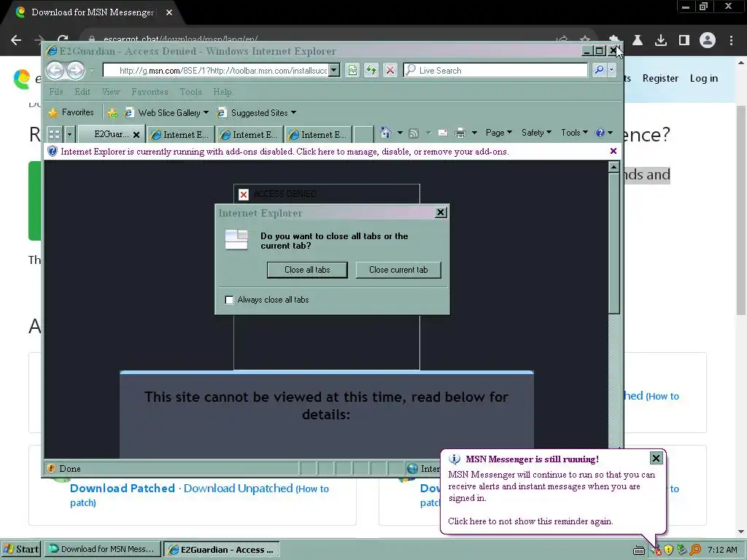
Task: Switch to the second Internet E... tab
Action: coord(249,135)
